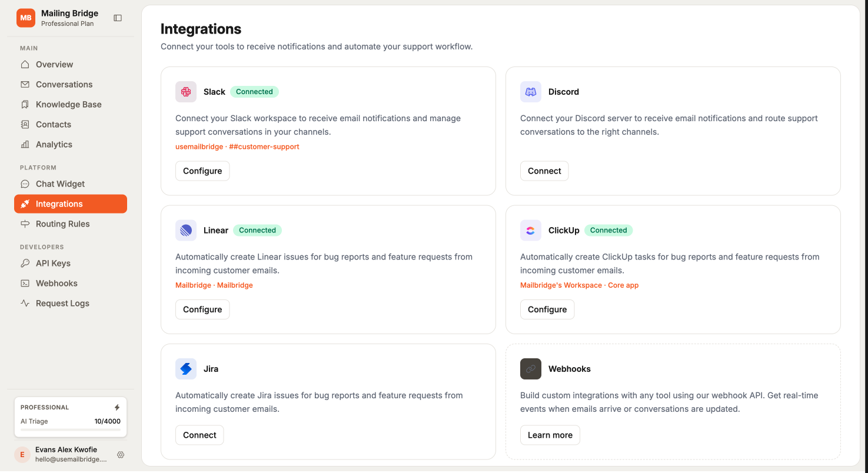Click the Webhooks terminal icon in sidebar
Screen dimensions: 868x473
click(x=25, y=283)
